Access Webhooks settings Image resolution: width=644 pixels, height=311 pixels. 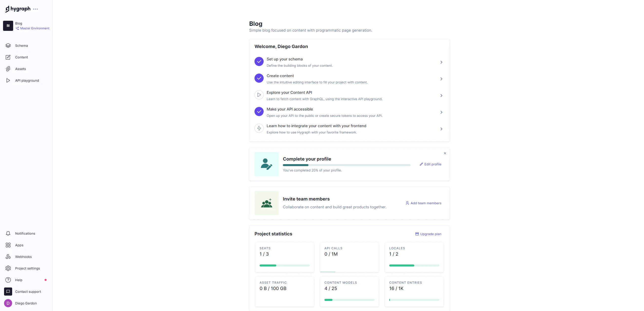coord(23,256)
